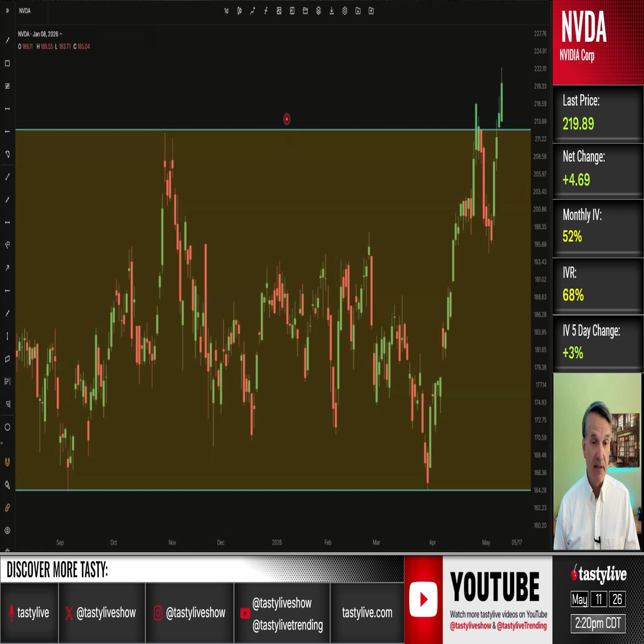Image resolution: width=644 pixels, height=644 pixels.
Task: Click the Monthly IV 52% value
Action: 572,236
